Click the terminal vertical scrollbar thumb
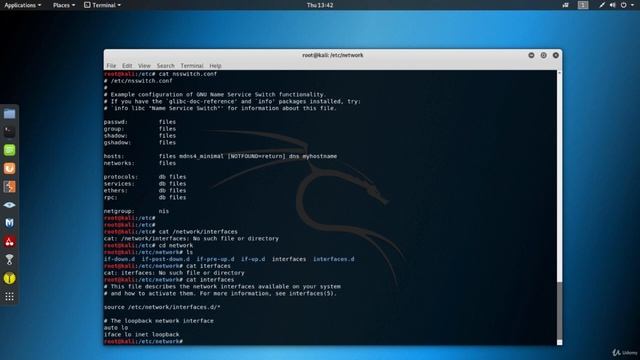The image size is (640, 360). tap(559, 310)
